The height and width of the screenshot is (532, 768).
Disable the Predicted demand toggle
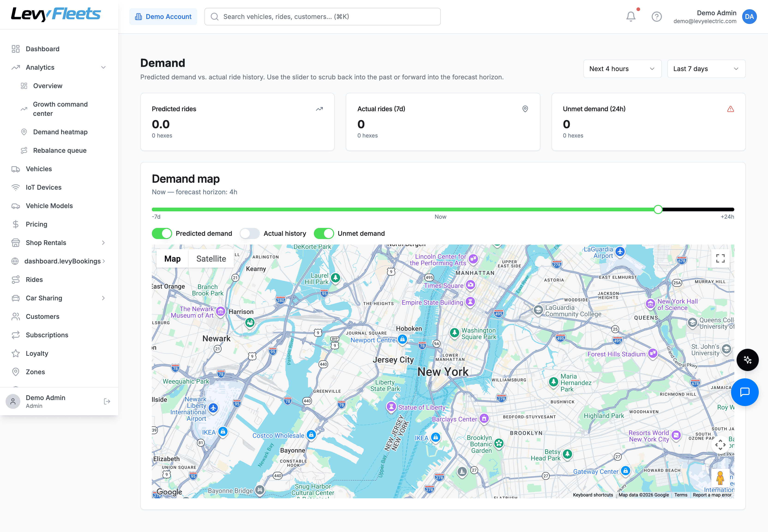162,233
